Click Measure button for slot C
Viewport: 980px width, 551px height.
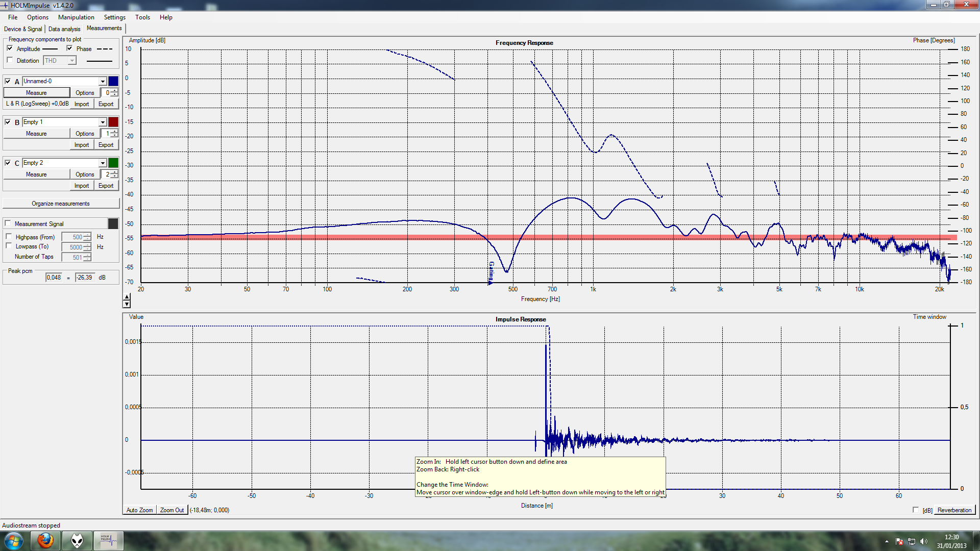tap(36, 174)
